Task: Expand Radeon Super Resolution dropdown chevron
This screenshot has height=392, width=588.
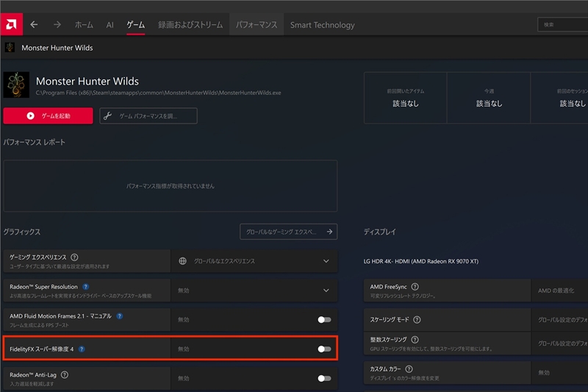Action: (326, 290)
